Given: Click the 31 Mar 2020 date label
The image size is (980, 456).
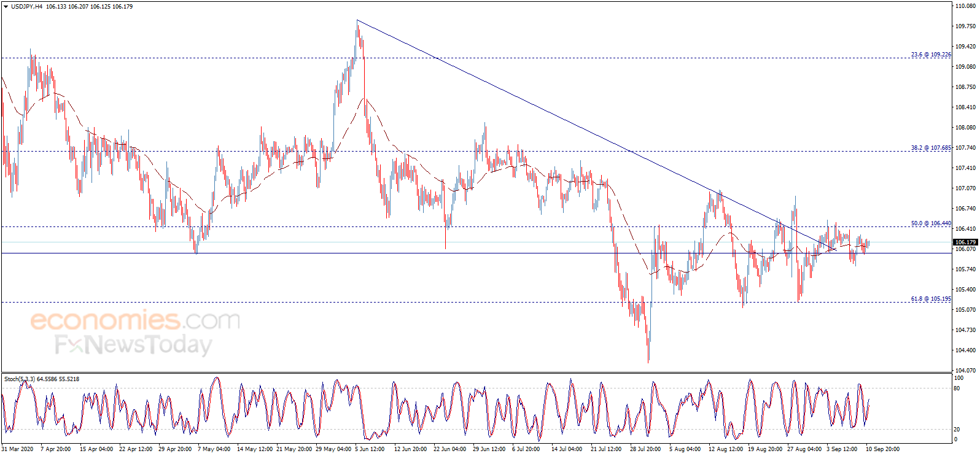Looking at the screenshot, I should click(17, 449).
